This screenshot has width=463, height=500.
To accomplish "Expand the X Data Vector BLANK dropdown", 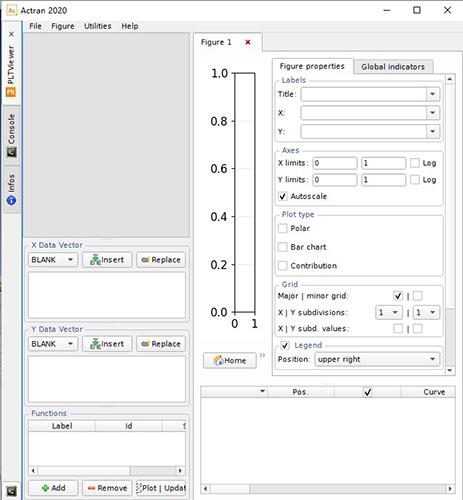I will pyautogui.click(x=53, y=260).
